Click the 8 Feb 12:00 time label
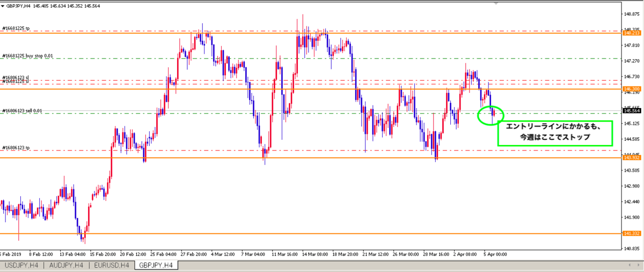 pos(41,253)
